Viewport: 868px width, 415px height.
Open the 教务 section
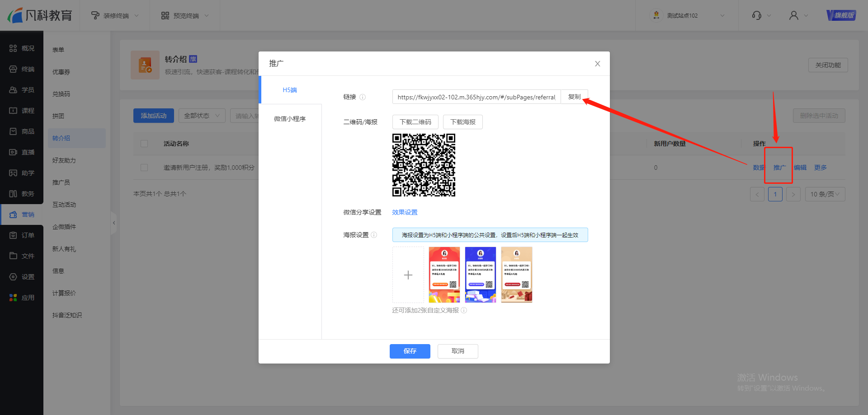coord(22,194)
